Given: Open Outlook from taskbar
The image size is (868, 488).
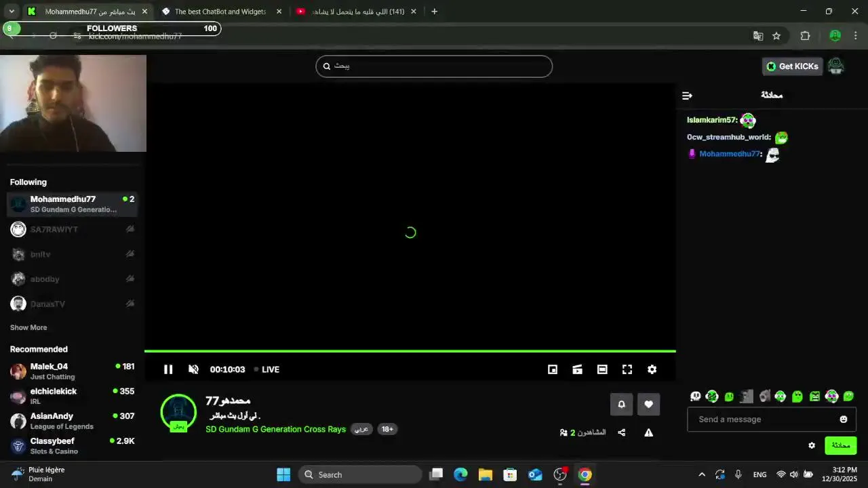Looking at the screenshot, I should [x=535, y=474].
